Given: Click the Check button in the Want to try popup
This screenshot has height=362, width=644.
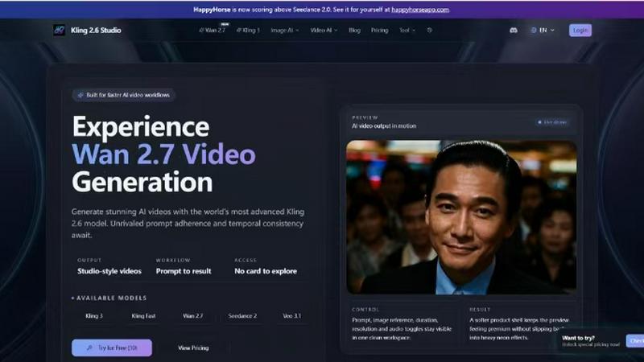Looking at the screenshot, I should click(635, 341).
